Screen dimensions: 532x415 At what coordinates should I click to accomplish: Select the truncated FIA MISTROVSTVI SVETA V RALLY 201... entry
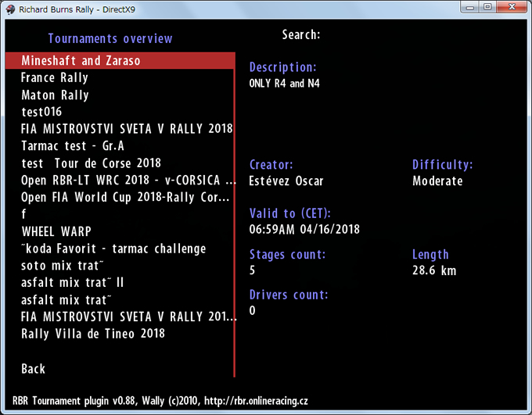[129, 317]
